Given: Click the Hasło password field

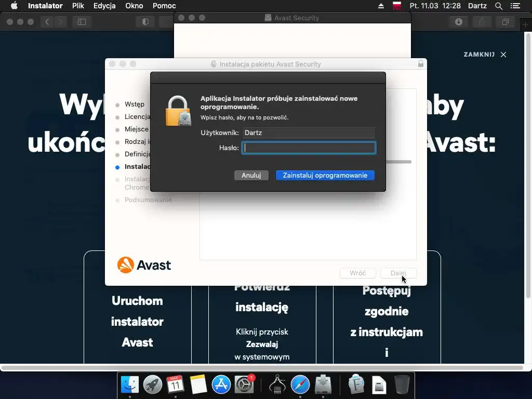Looking at the screenshot, I should click(309, 148).
